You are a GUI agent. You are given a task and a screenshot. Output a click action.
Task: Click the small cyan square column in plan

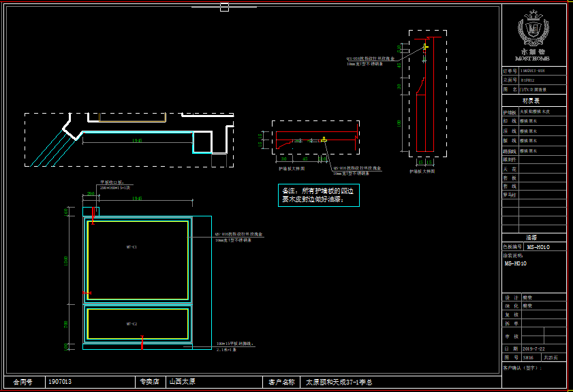[202, 142]
